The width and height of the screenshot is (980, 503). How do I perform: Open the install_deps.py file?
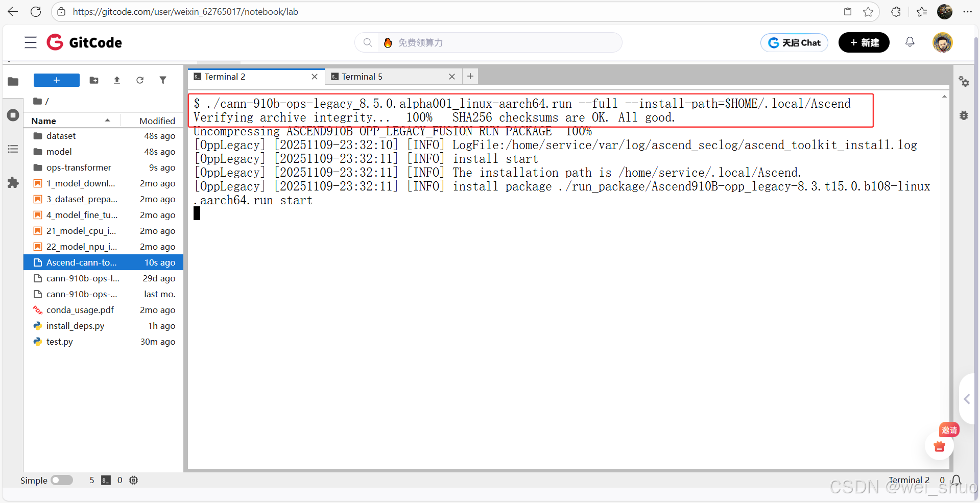(104, 326)
